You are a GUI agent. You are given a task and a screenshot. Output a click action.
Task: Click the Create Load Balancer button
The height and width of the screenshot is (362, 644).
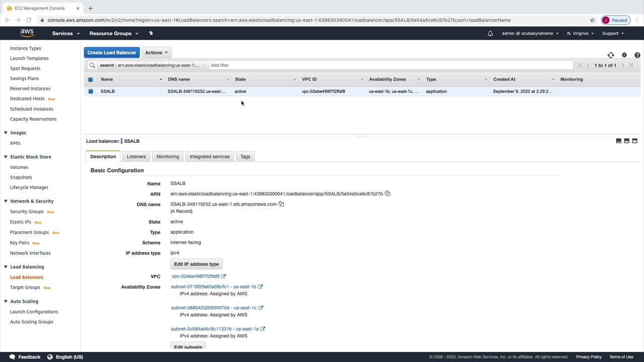[112, 52]
